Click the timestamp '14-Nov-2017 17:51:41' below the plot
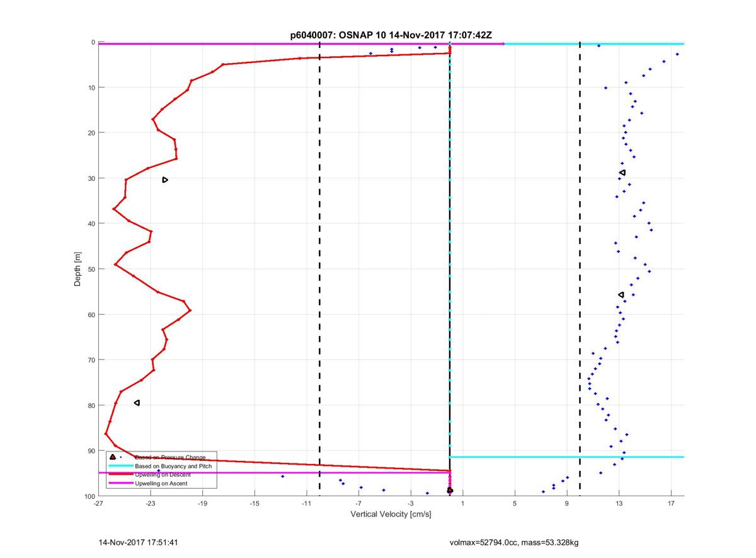Screen dimensions: 756x558 click(138, 542)
